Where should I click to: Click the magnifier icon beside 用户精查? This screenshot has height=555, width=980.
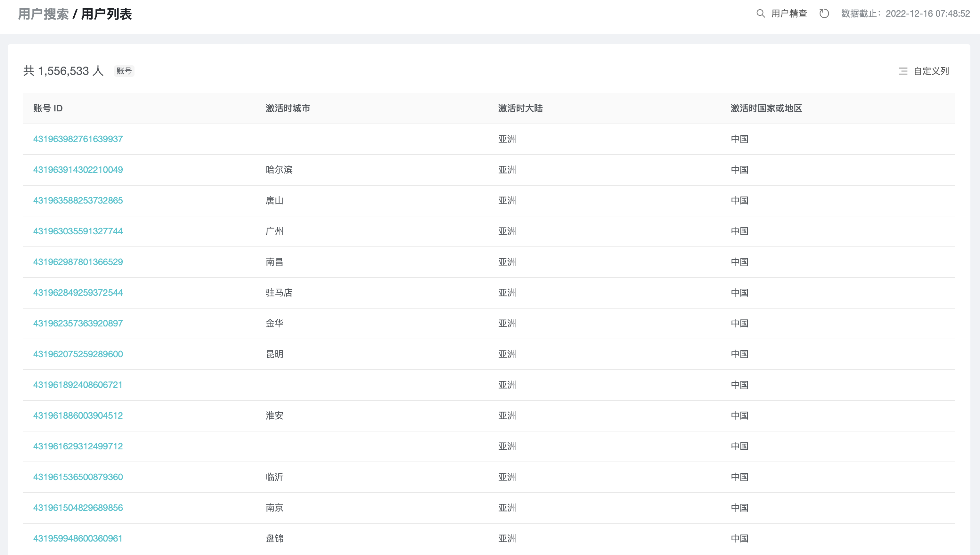point(760,14)
